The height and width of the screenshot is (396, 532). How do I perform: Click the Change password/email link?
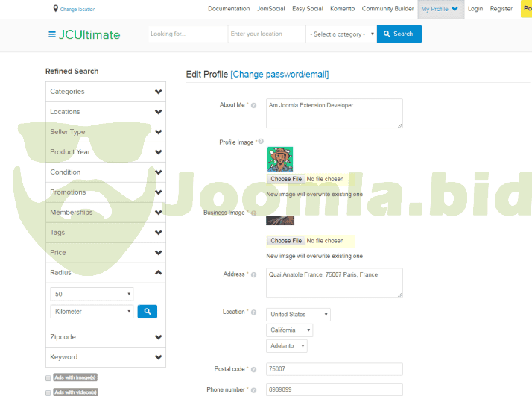[x=279, y=75]
